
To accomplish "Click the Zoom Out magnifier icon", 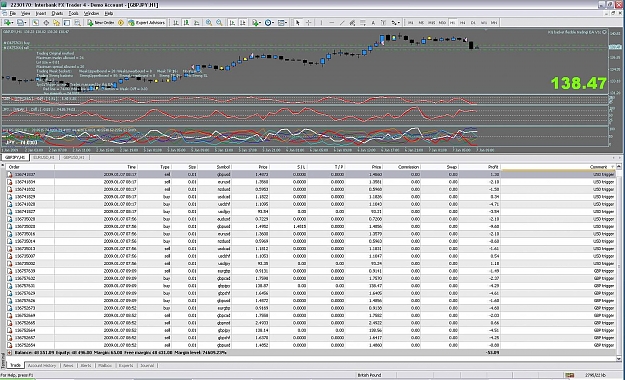I will [219, 23].
